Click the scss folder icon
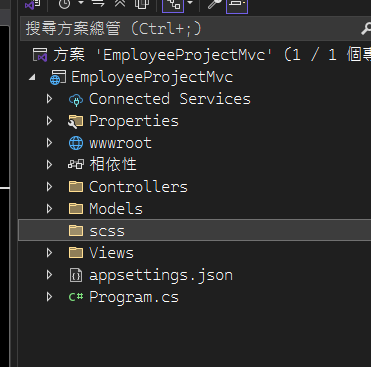Image resolution: width=371 pixels, height=367 pixels. pyautogui.click(x=76, y=231)
